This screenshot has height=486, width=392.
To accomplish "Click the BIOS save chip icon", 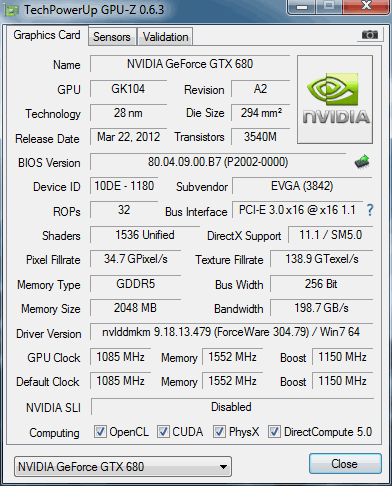I will point(362,162).
